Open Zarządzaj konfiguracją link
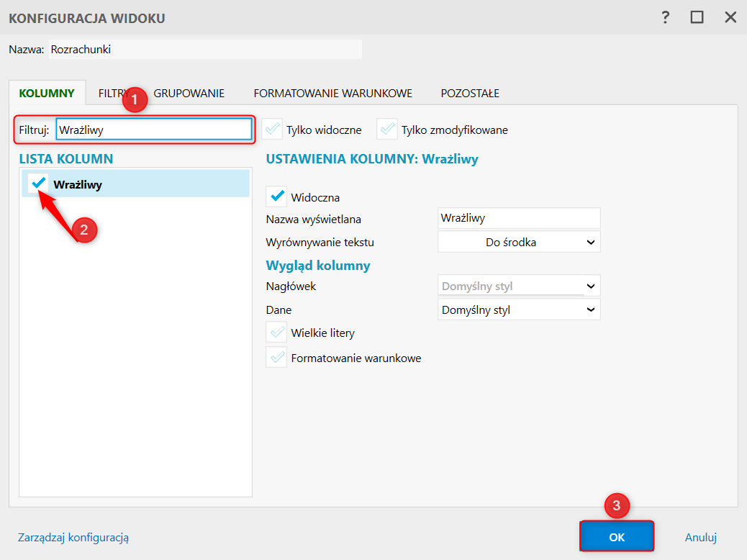Viewport: 747px width, 560px height. [73, 537]
